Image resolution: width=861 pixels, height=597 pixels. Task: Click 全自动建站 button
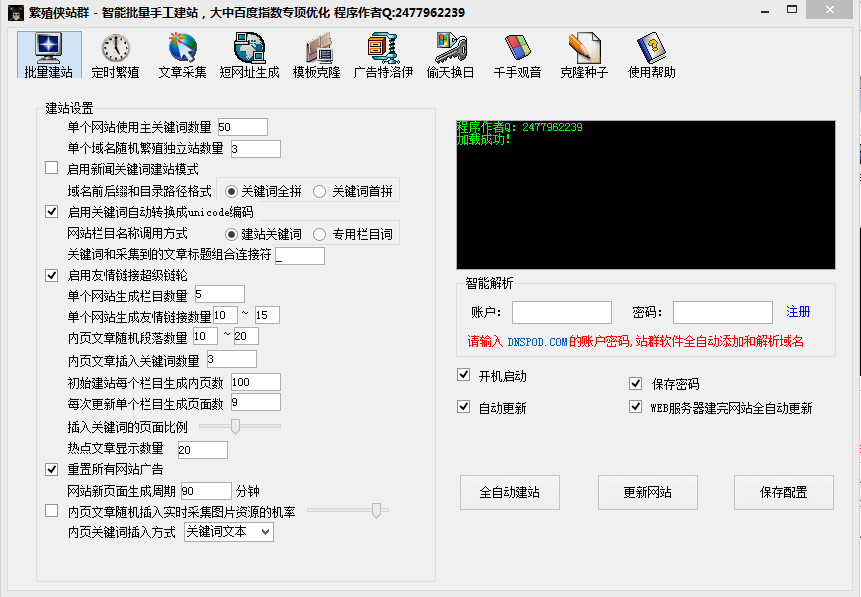click(510, 492)
